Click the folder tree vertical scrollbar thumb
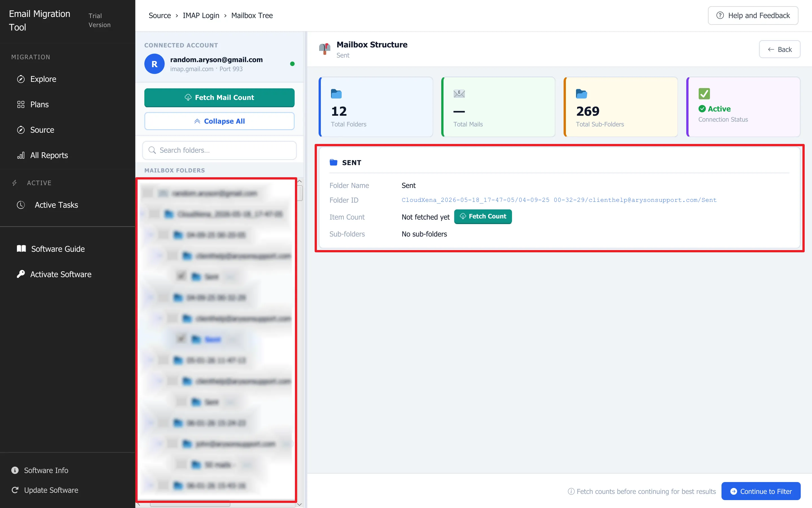This screenshot has width=812, height=508. [x=300, y=193]
